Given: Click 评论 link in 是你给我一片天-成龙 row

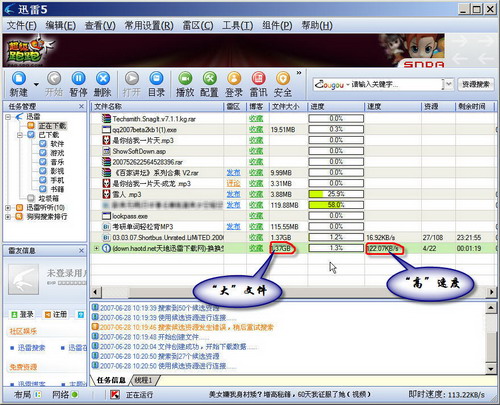Looking at the screenshot, I should (233, 184).
